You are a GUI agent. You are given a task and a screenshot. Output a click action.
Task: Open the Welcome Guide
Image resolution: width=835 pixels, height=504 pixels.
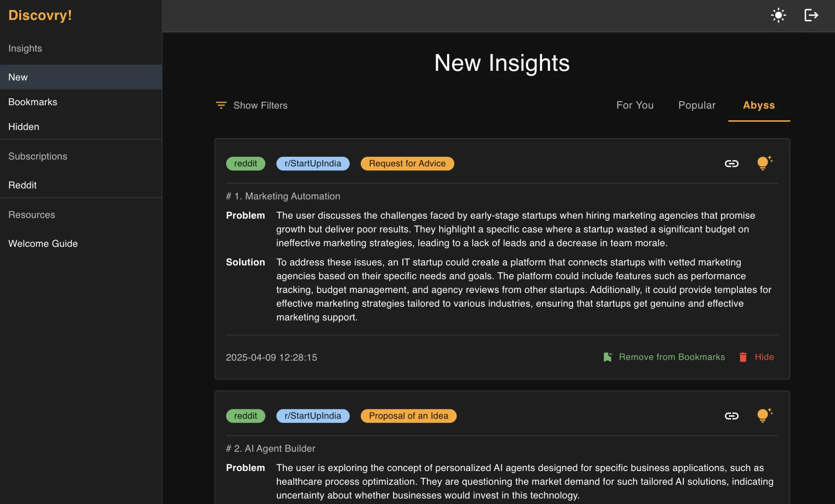pos(43,244)
